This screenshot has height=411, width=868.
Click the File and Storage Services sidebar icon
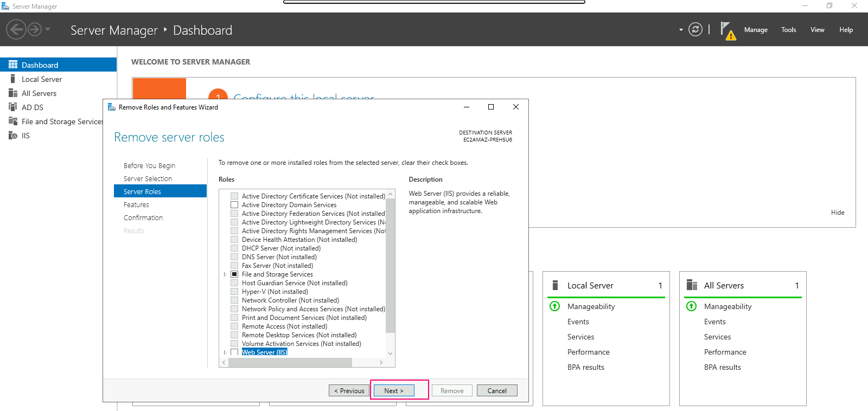click(13, 121)
